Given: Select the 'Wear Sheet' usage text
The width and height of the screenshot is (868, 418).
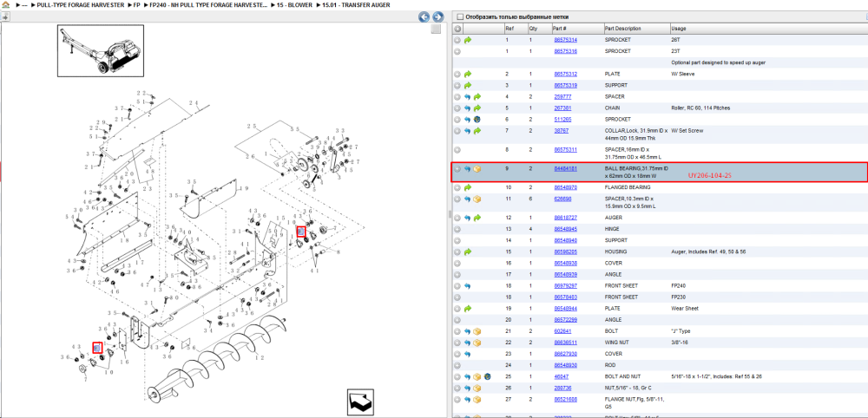Looking at the screenshot, I should click(x=684, y=309).
